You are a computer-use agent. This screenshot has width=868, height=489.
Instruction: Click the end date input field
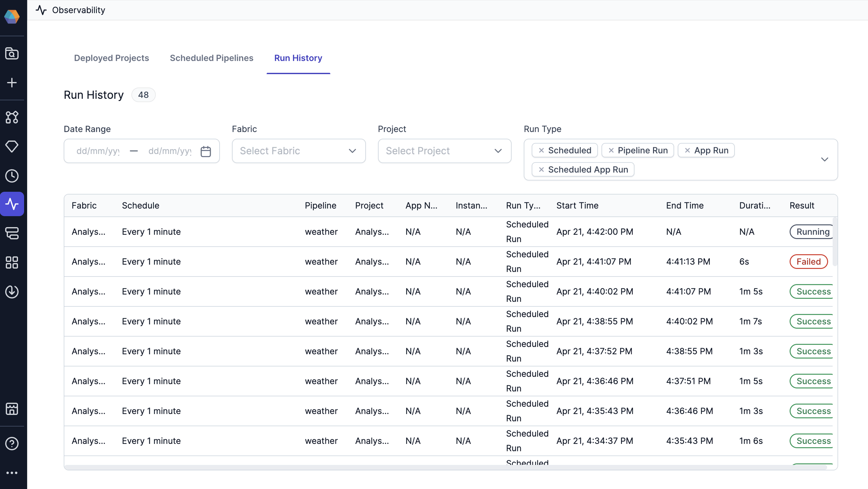[170, 151]
